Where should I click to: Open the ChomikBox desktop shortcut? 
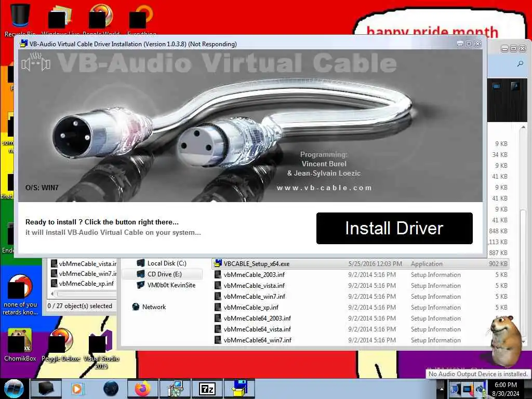click(20, 345)
